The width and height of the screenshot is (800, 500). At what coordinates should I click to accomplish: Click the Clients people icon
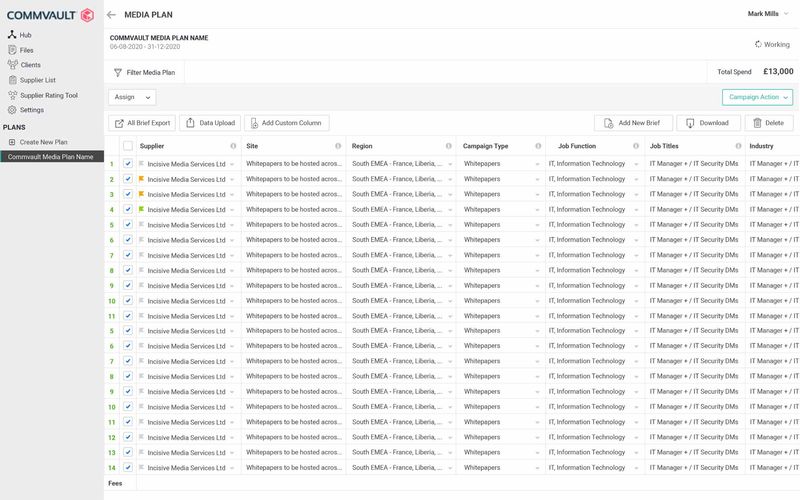coord(13,65)
